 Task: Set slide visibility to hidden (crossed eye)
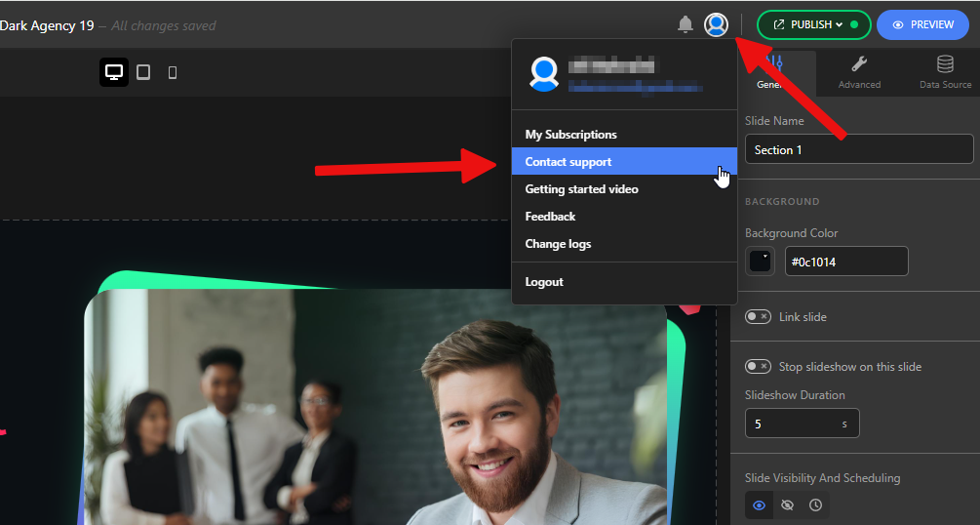coord(788,505)
